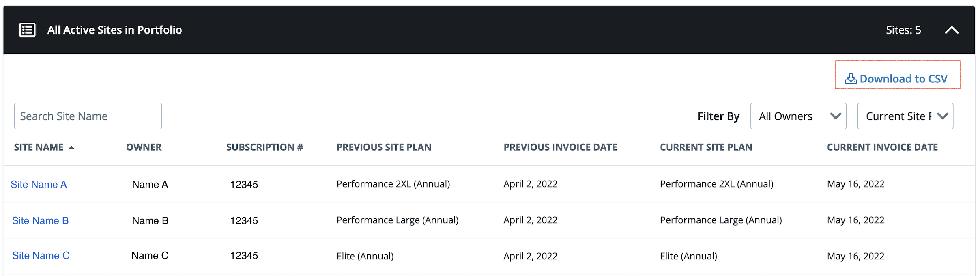Viewport: 980px width, 276px height.
Task: Open Site Name A details
Action: click(39, 184)
